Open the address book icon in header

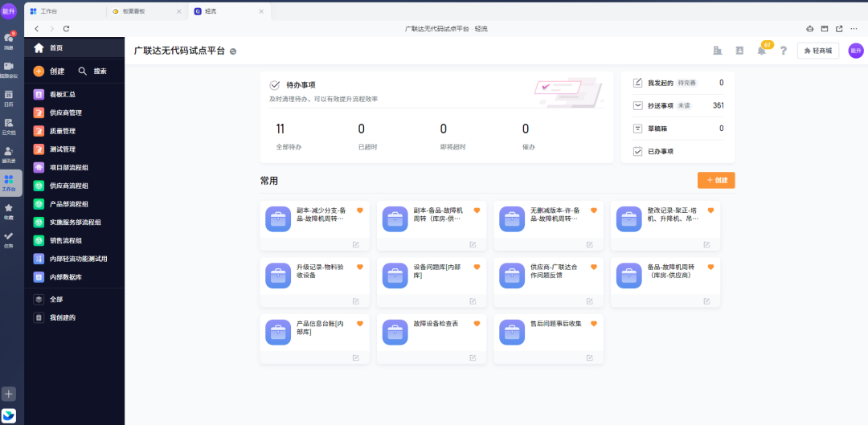coord(739,51)
